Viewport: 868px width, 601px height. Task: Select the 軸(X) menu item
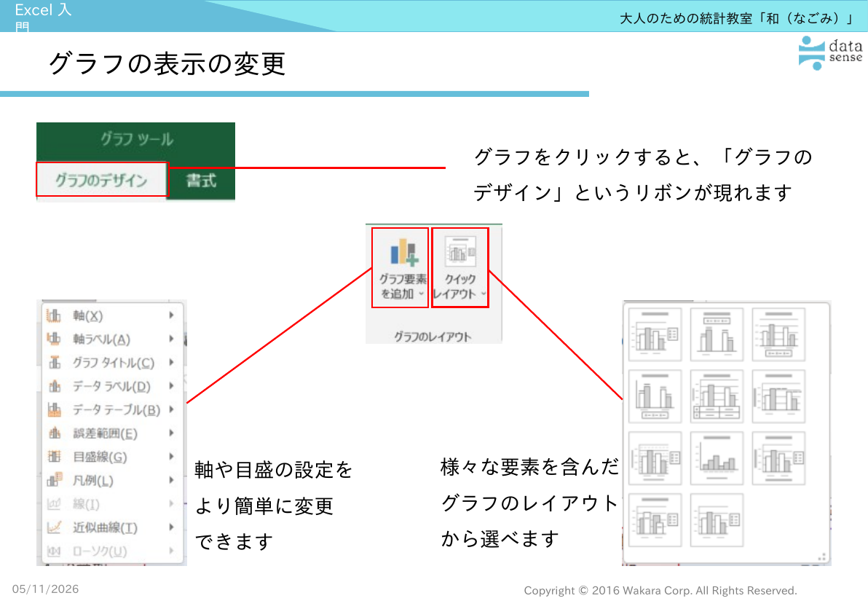click(112, 315)
